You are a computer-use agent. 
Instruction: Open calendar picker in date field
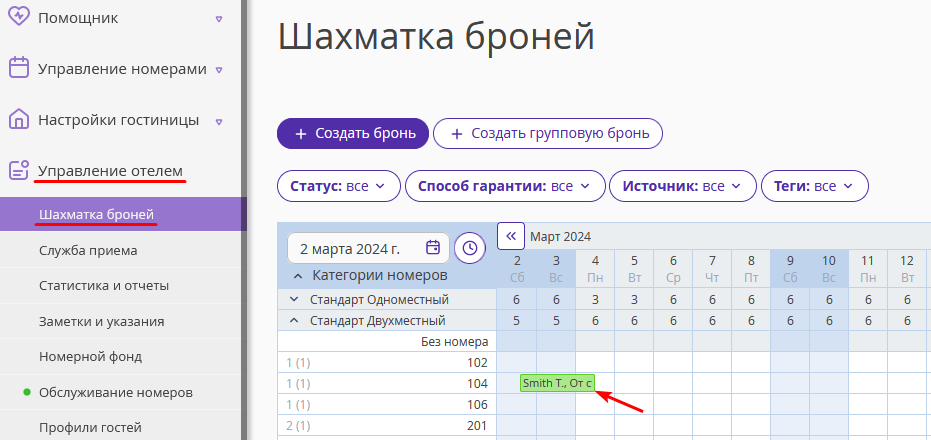[x=433, y=248]
